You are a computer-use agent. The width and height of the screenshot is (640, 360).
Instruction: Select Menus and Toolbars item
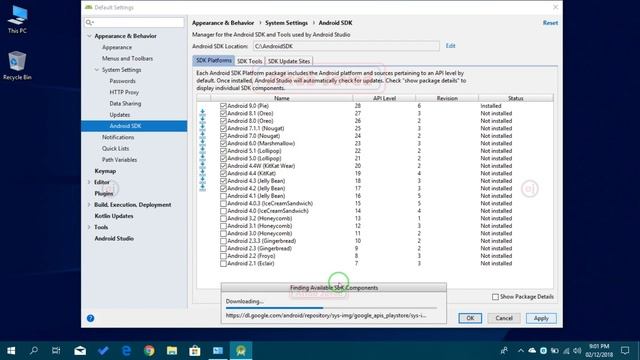(x=127, y=58)
